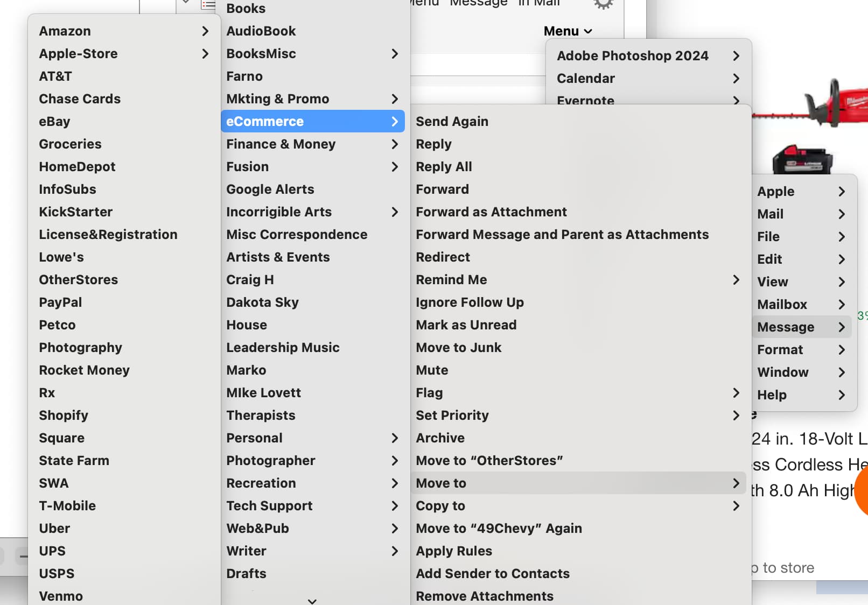Choose Reply All
The width and height of the screenshot is (868, 605).
coord(578,167)
